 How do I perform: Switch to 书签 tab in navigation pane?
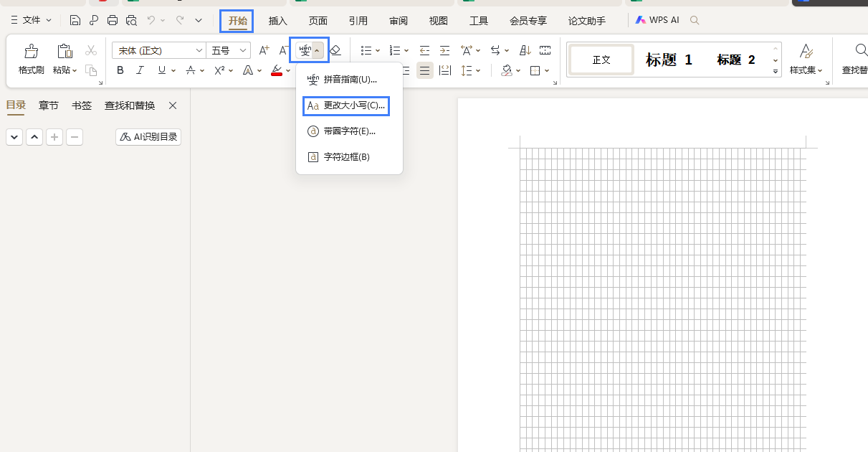coord(82,105)
